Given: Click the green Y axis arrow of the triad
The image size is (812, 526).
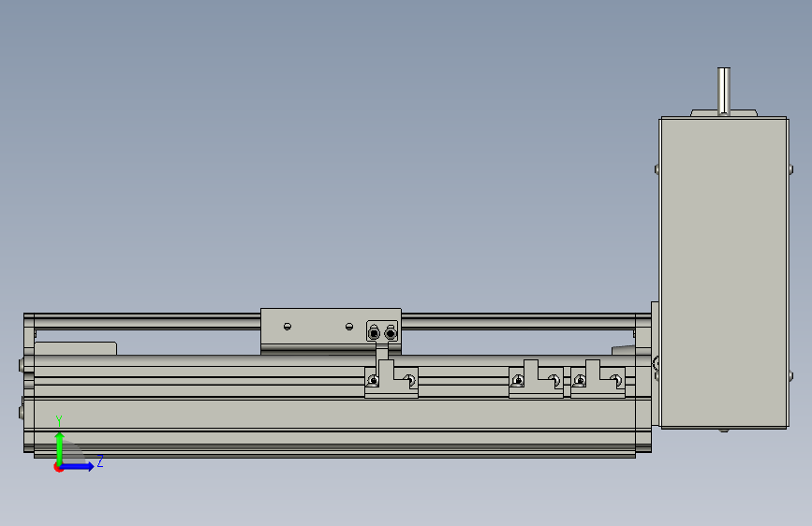Looking at the screenshot, I should [x=60, y=447].
